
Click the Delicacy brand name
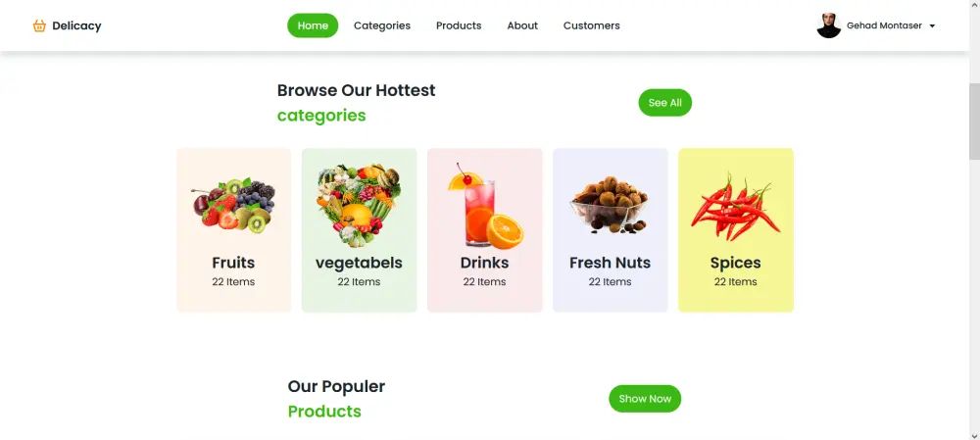click(x=76, y=25)
